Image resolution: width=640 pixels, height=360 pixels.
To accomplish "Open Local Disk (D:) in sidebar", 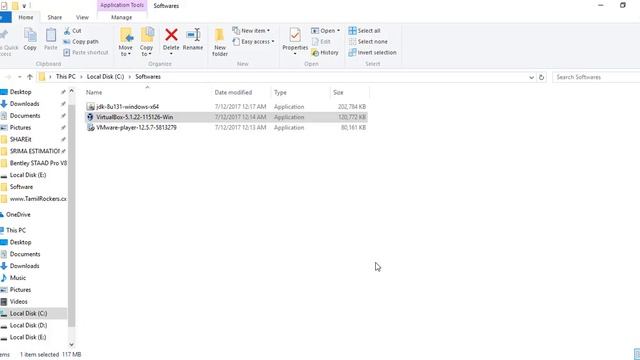I will point(28,325).
